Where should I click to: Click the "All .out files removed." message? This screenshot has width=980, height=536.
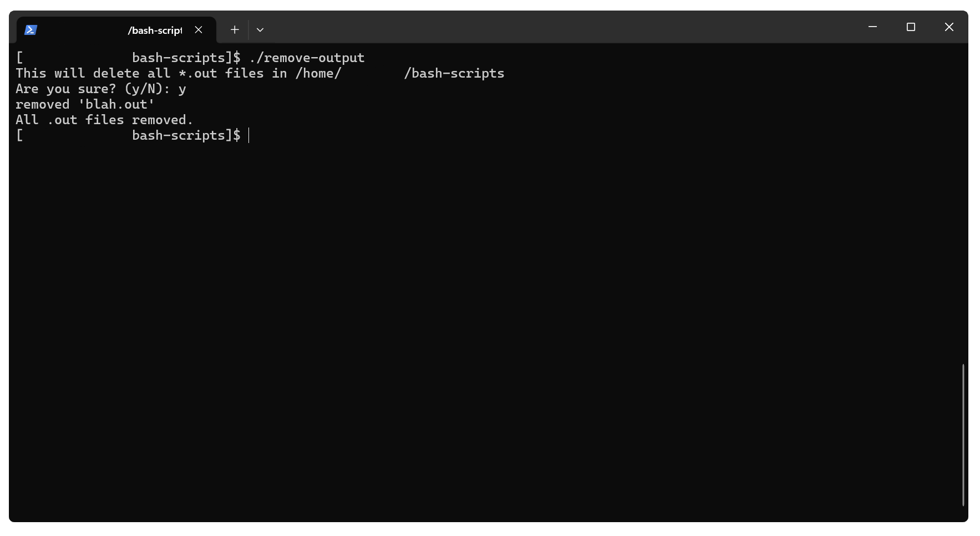104,120
